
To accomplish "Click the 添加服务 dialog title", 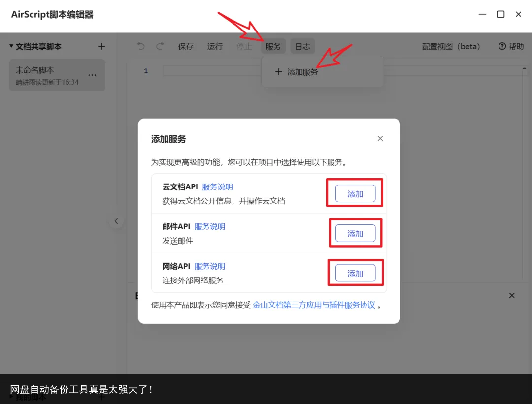I will point(168,139).
